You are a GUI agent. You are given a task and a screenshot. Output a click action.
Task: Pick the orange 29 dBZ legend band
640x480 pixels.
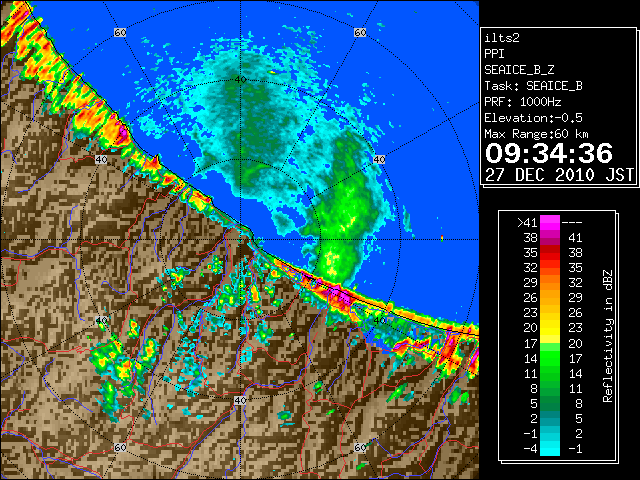click(550, 282)
